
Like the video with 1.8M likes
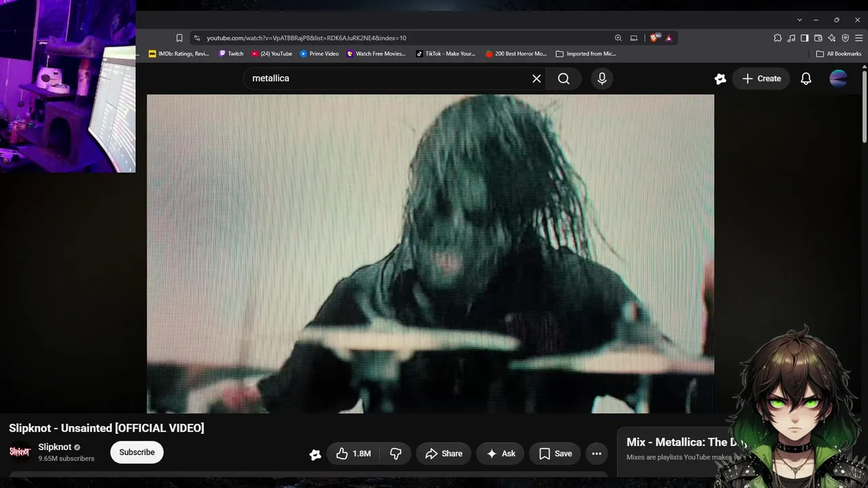pyautogui.click(x=354, y=453)
